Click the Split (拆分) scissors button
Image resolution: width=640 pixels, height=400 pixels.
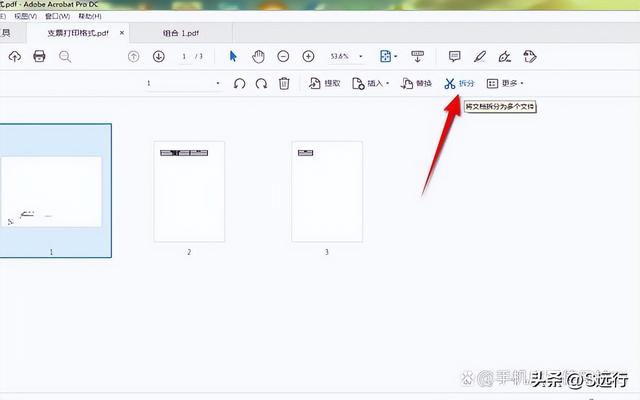point(459,84)
